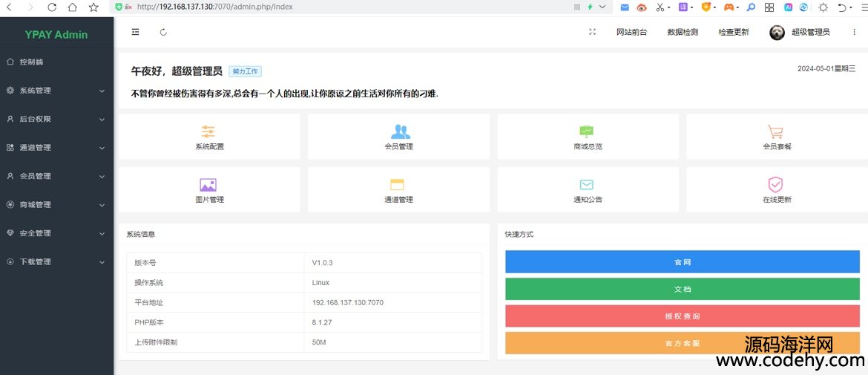Click the fullscreen icon in top bar
The height and width of the screenshot is (375, 868).
592,32
